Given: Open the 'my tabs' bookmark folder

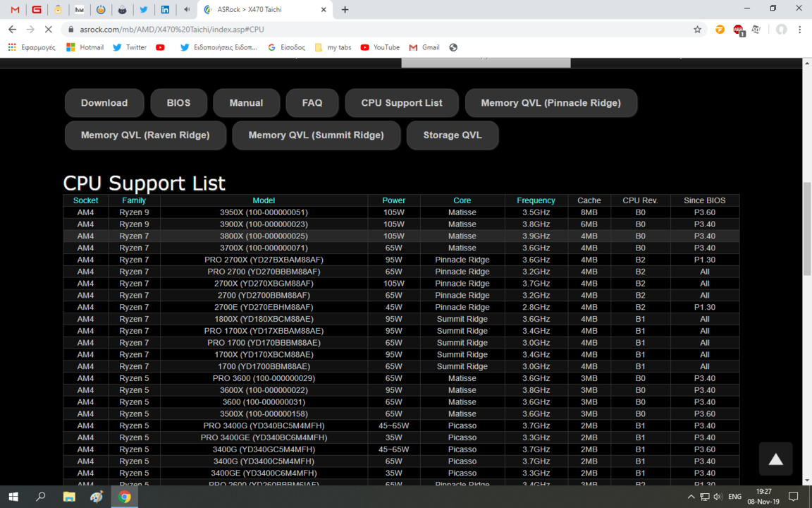Looking at the screenshot, I should click(333, 47).
